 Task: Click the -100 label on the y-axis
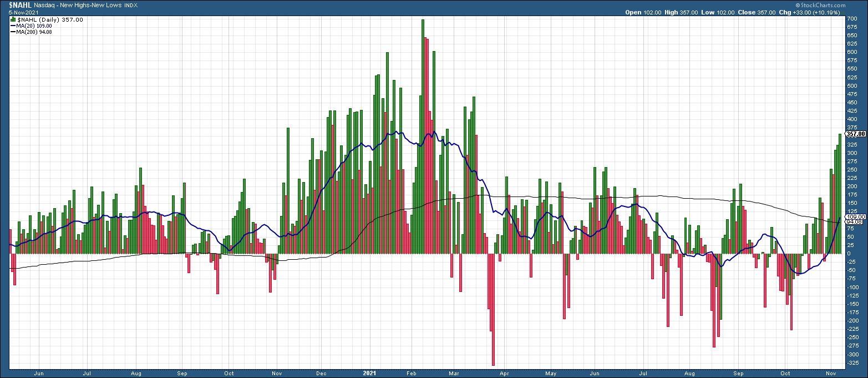pos(852,287)
